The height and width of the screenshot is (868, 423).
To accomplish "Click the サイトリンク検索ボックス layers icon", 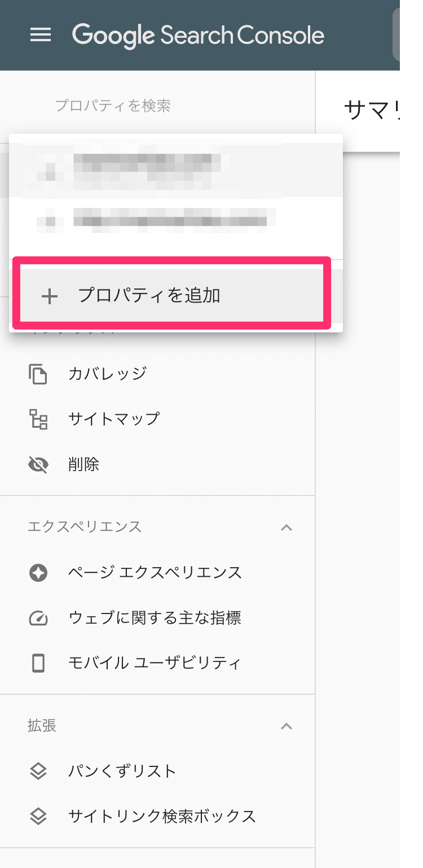I will (38, 816).
